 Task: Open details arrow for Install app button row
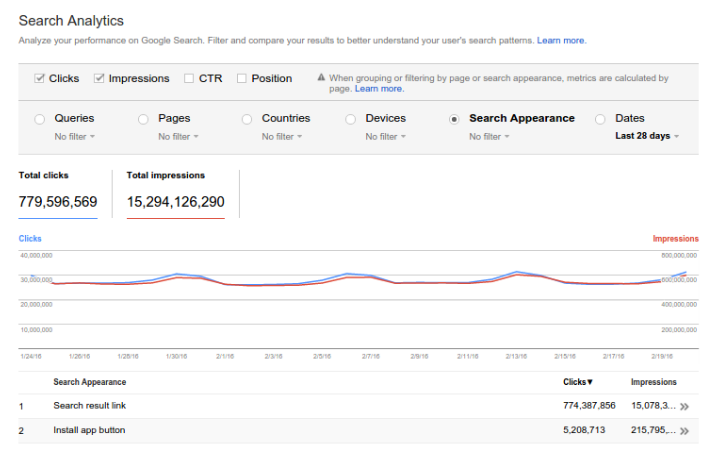pyautogui.click(x=684, y=431)
